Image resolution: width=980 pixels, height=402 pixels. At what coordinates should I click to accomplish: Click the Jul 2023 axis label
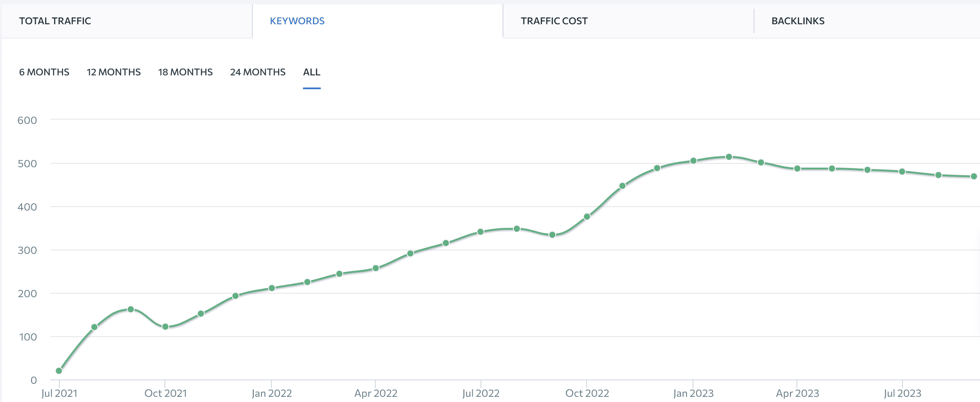[903, 393]
